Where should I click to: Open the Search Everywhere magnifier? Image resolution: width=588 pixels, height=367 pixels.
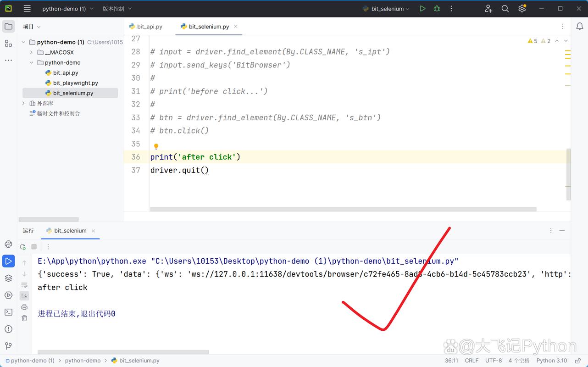pos(505,9)
